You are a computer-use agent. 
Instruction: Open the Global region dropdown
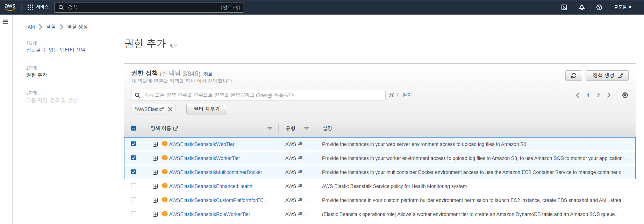tap(623, 7)
